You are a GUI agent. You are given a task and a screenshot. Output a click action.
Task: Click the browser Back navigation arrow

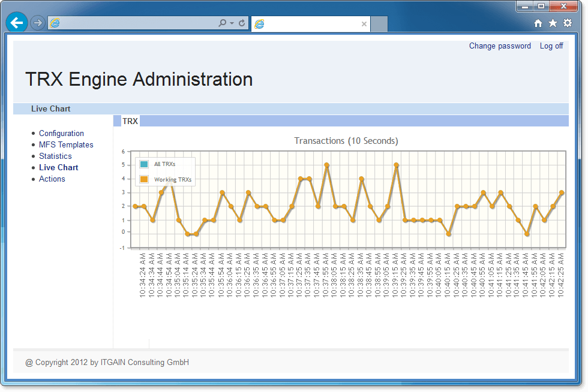[16, 22]
